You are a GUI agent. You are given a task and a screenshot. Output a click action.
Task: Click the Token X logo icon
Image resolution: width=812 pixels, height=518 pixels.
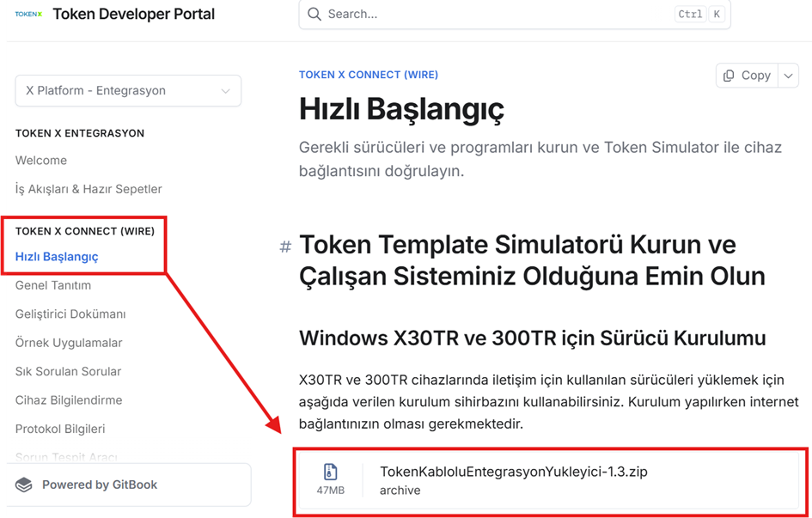click(28, 14)
